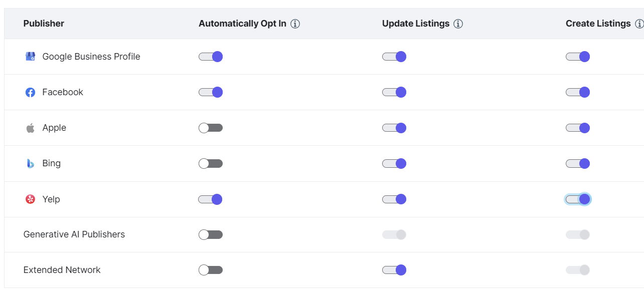Click the Extended Network publisher name
Screen dimensions: 644x292
click(62, 270)
